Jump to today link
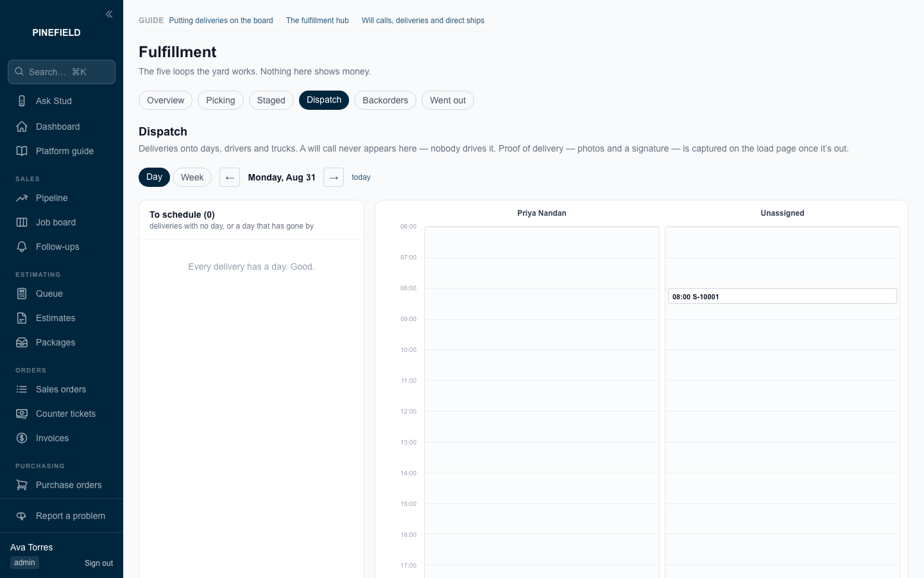Image resolution: width=924 pixels, height=578 pixels. tap(361, 177)
